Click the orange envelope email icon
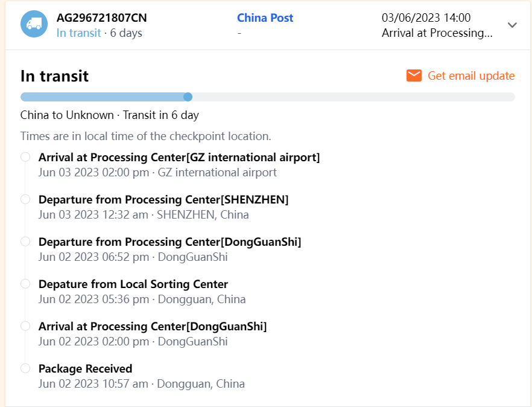This screenshot has height=407, width=532. point(414,75)
